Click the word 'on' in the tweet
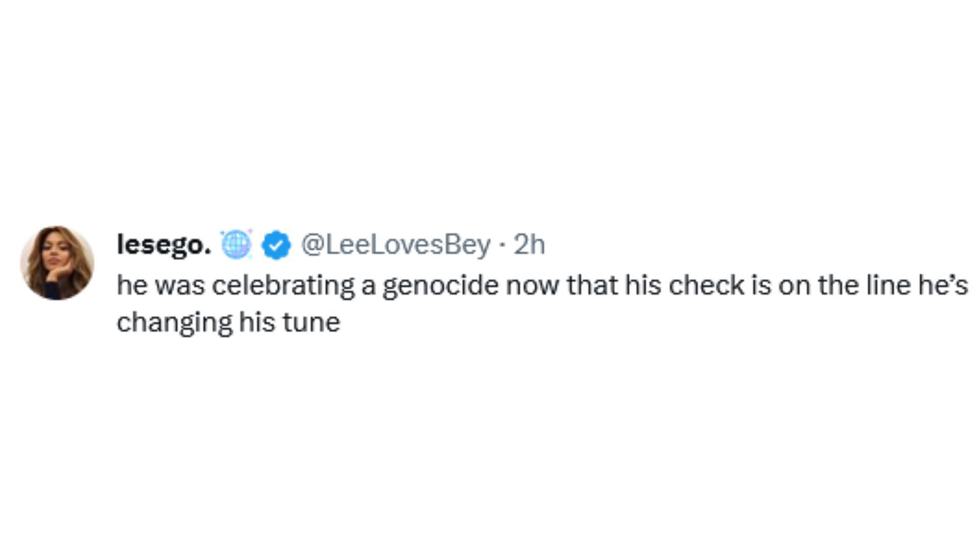The width and height of the screenshot is (980, 551). [x=794, y=286]
